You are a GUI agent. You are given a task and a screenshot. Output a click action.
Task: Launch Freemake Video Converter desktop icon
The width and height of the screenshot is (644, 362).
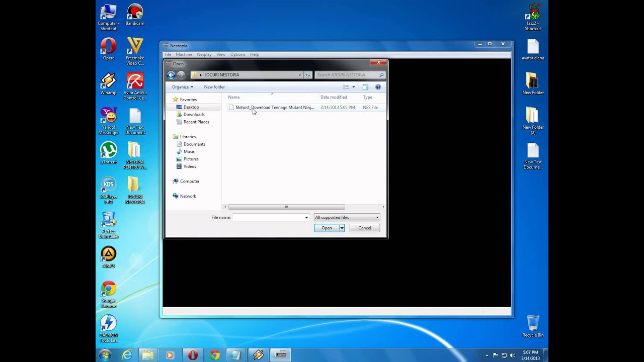(x=135, y=52)
